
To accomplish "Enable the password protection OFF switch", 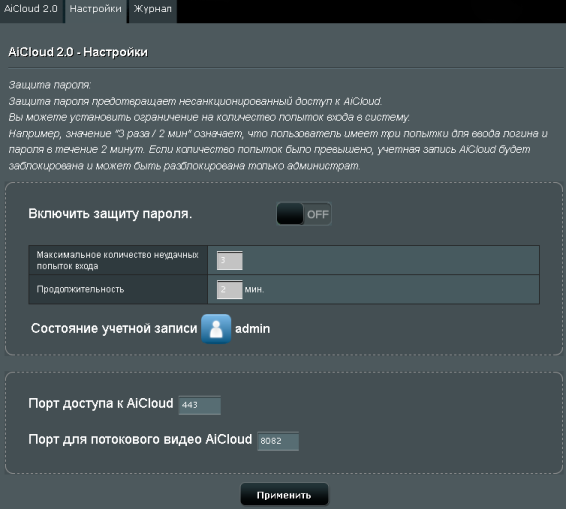I will (x=304, y=214).
